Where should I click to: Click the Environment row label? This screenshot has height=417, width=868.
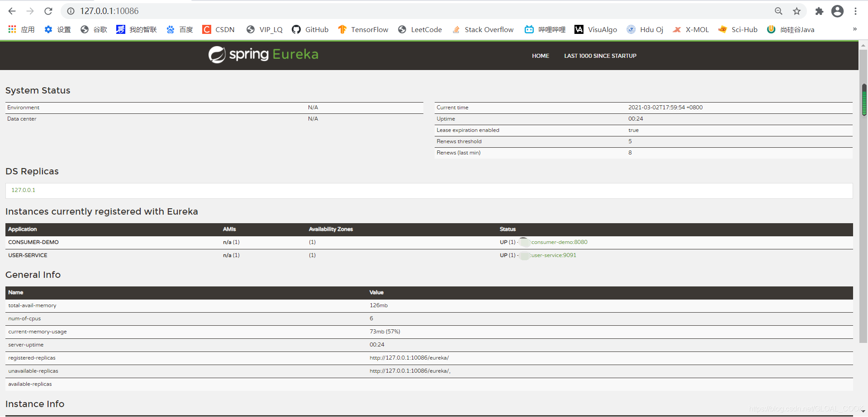click(x=23, y=108)
